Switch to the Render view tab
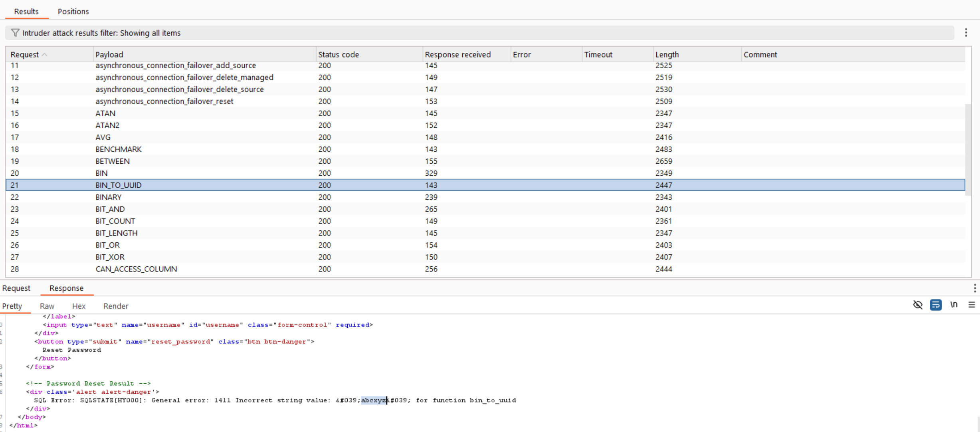980x432 pixels. click(116, 306)
